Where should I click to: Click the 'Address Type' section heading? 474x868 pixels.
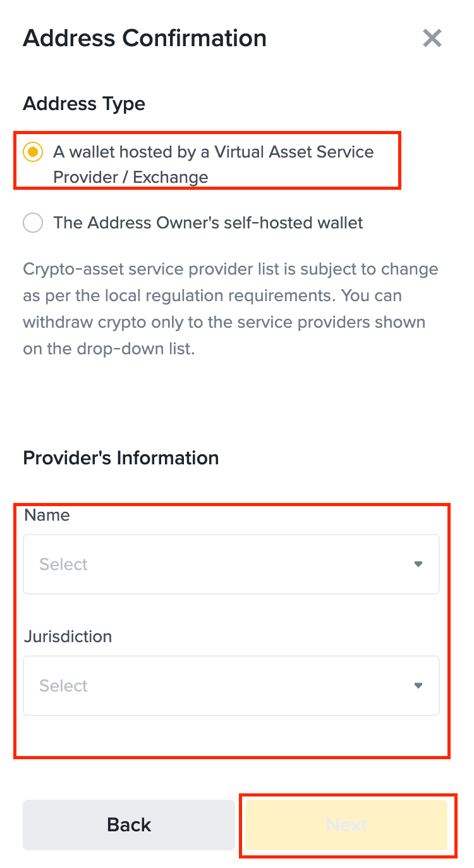(x=84, y=104)
